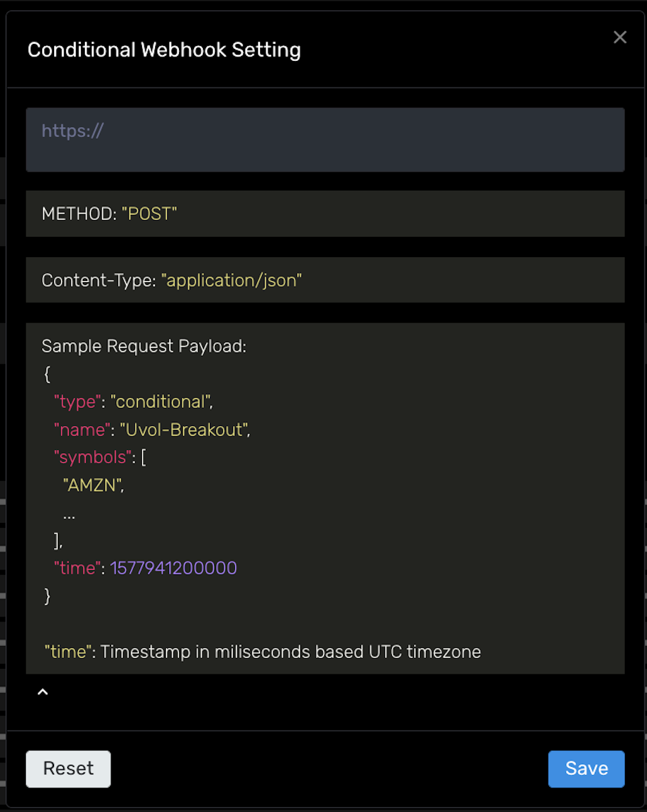Click the METHOD label text
Image resolution: width=647 pixels, height=812 pixels.
pos(79,214)
